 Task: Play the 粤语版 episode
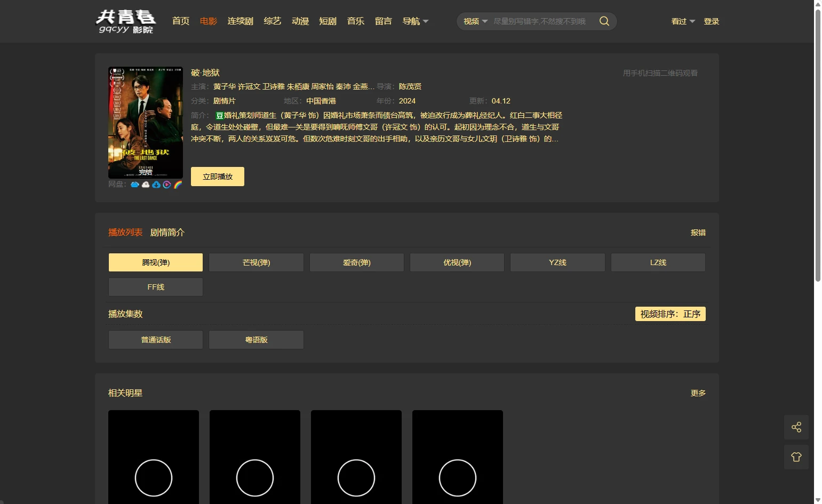click(256, 340)
